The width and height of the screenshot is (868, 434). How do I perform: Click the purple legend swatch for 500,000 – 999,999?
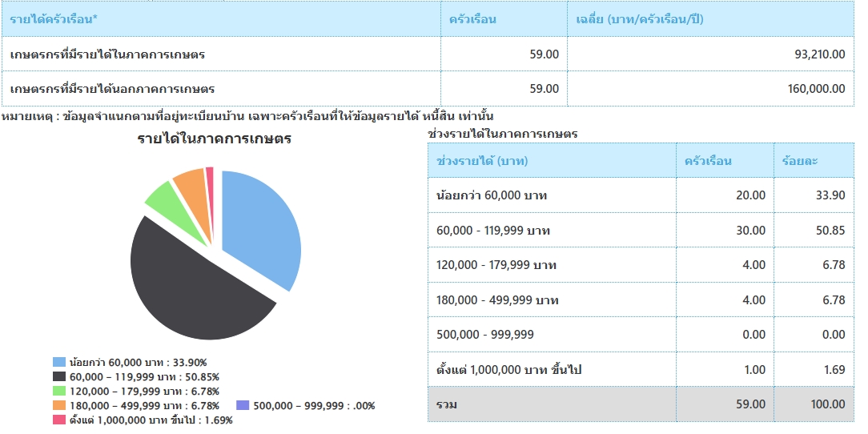(x=243, y=406)
